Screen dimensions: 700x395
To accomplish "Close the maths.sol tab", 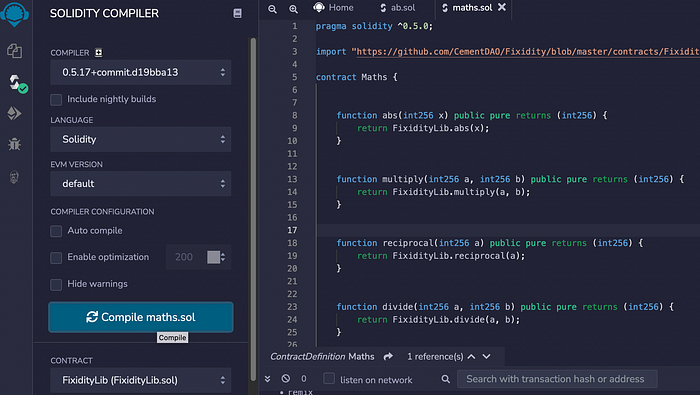I will point(502,7).
